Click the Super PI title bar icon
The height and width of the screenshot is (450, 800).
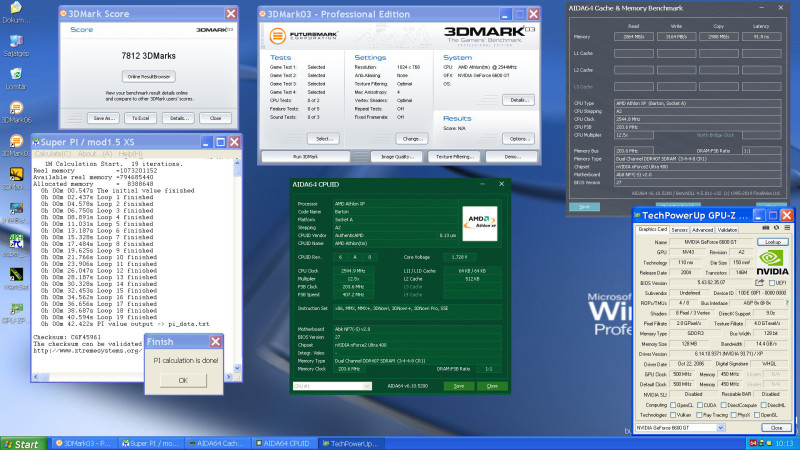point(36,142)
